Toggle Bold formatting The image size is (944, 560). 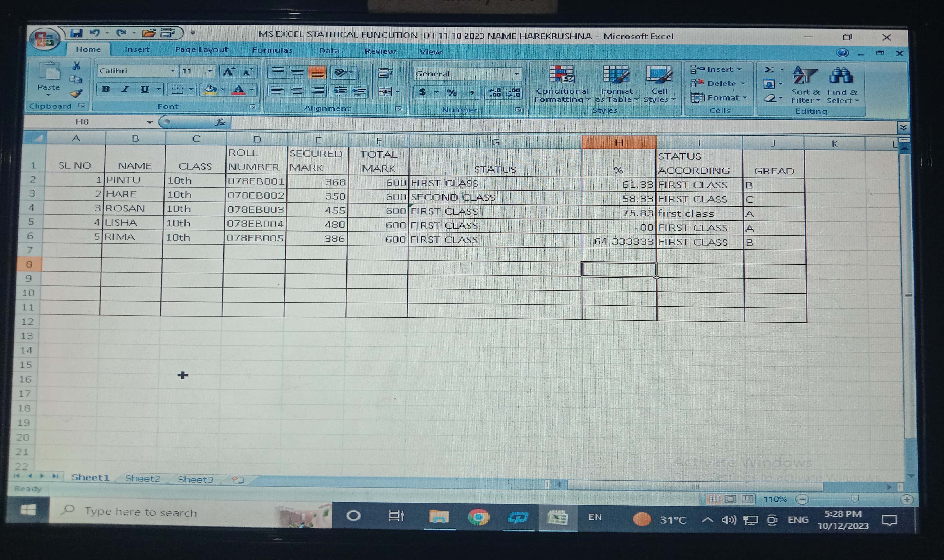[x=106, y=90]
